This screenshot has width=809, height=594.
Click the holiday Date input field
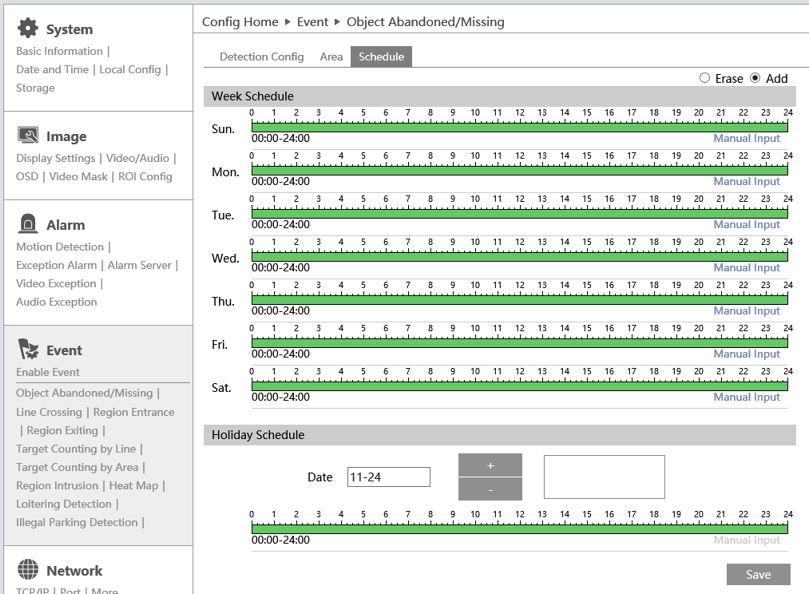click(x=388, y=477)
